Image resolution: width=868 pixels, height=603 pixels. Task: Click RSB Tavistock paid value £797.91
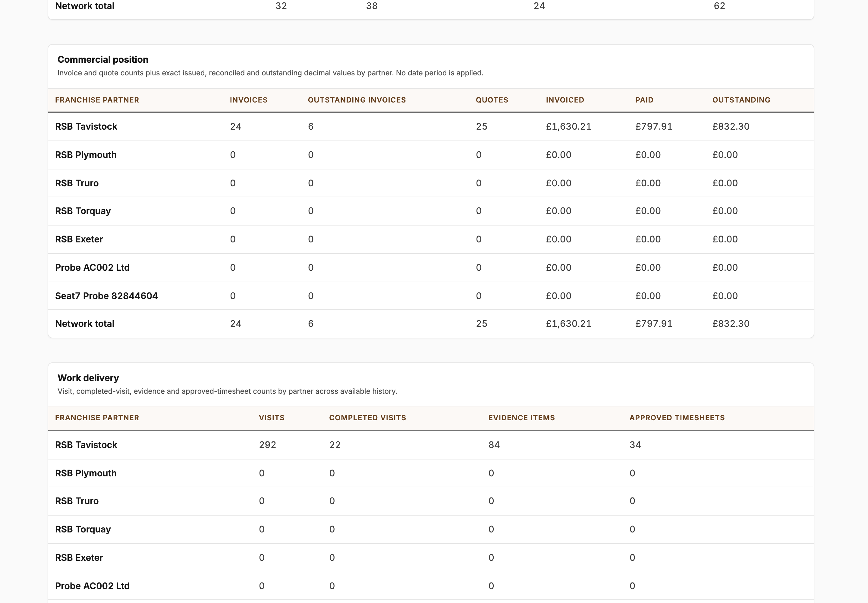coord(654,127)
